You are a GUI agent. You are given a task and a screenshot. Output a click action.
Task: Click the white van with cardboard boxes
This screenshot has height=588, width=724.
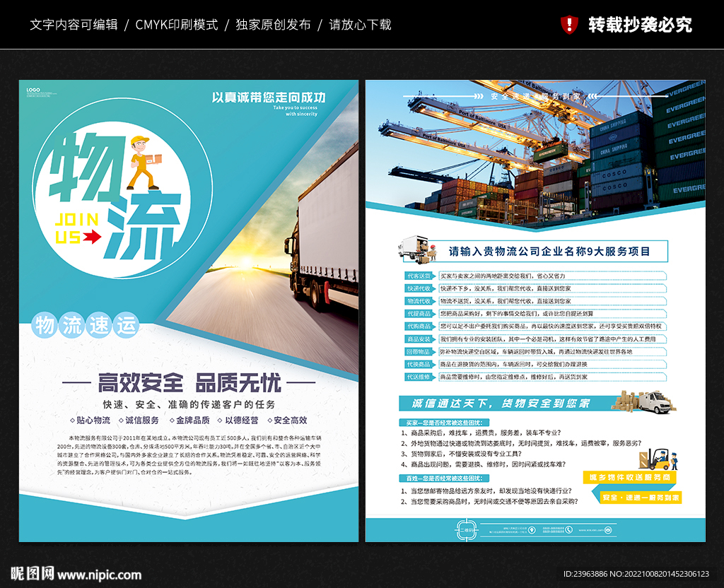(643, 402)
